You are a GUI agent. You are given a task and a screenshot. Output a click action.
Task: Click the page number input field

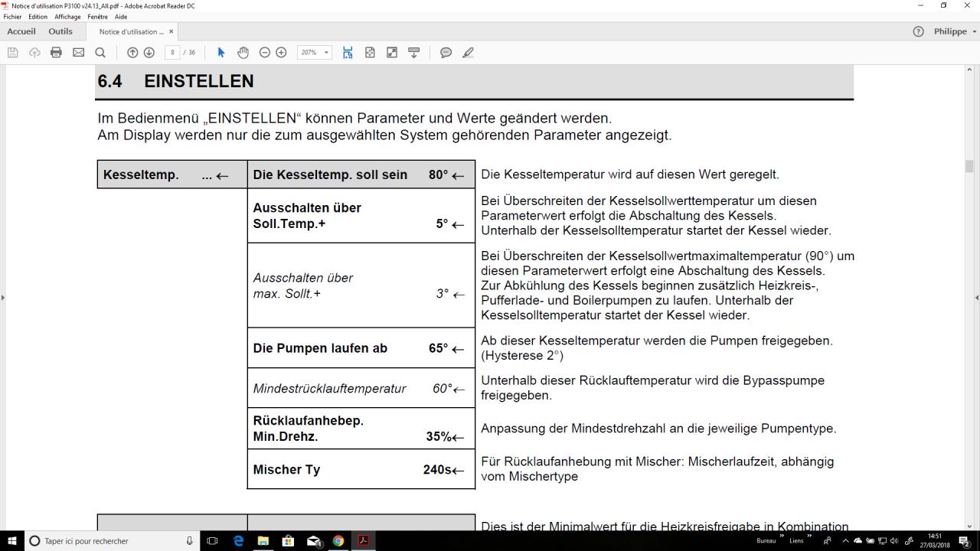point(172,53)
